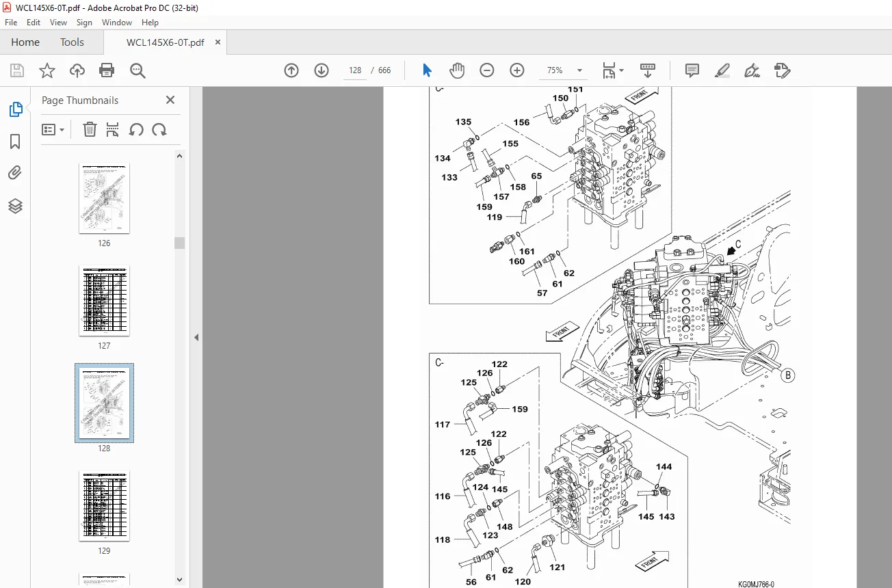
Task: Click the Save file icon
Action: pos(17,70)
